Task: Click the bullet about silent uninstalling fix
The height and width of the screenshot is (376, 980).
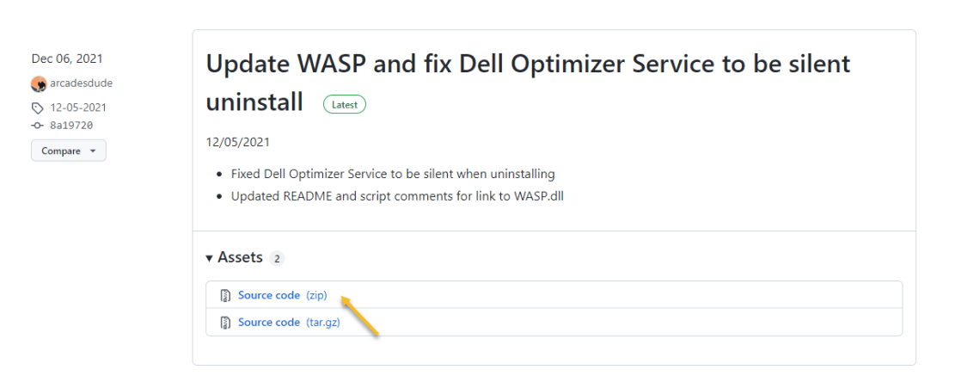Action: [392, 174]
